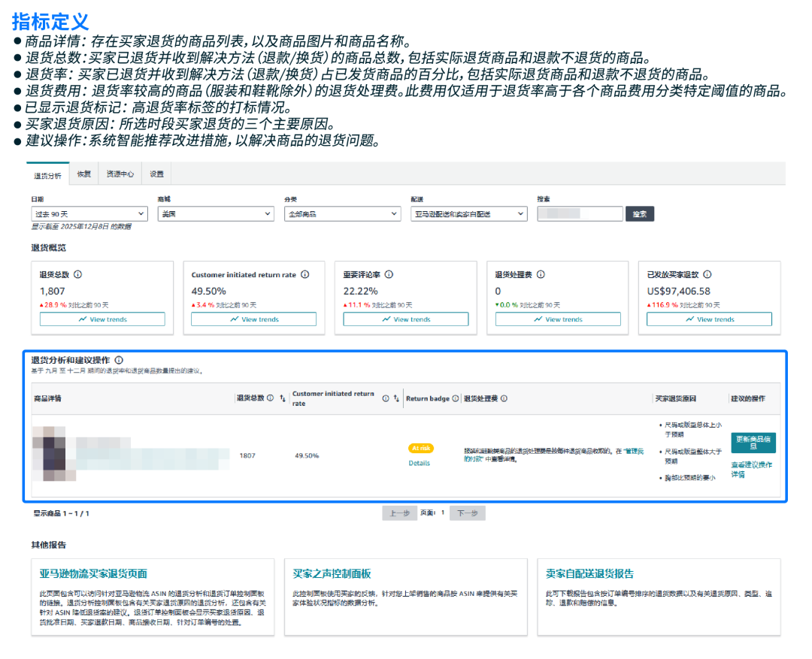The width and height of the screenshot is (812, 659).
Task: Click info icon beside 退货分析和建议操作 heading
Action: [119, 361]
